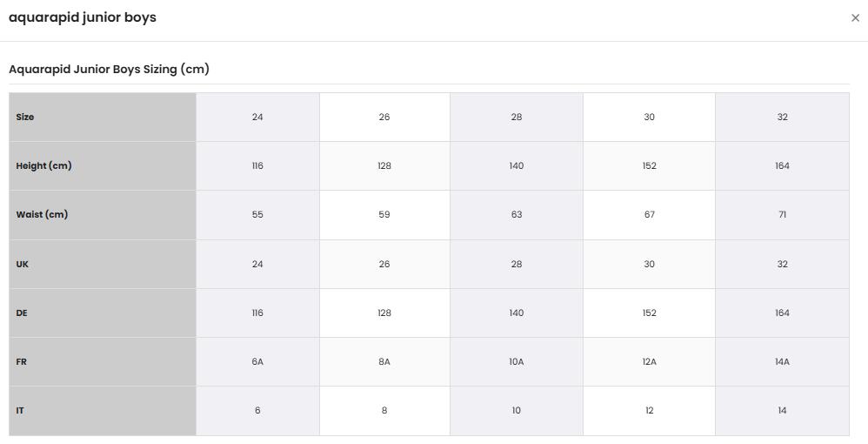
Task: Click the 140 height cell in Height row
Action: 517,165
